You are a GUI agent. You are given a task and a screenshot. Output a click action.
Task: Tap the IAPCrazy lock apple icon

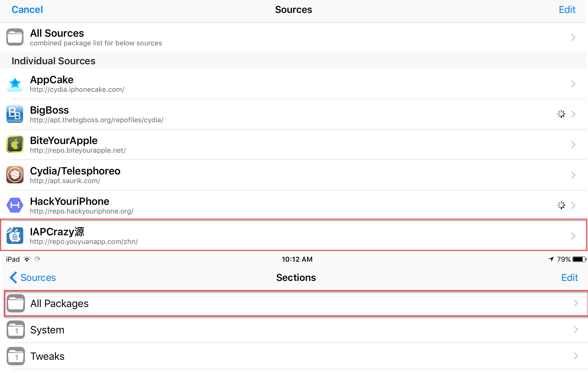tap(15, 236)
